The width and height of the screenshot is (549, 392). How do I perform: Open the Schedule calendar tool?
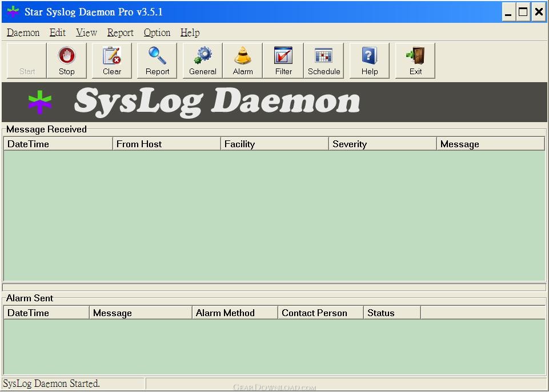[324, 60]
